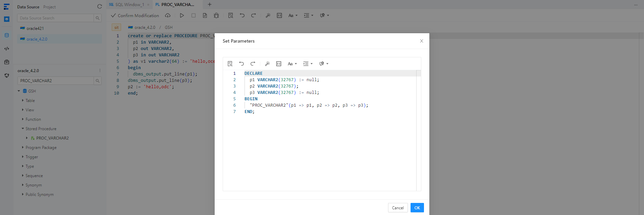Close the Set Parameters dialog with X
Screen dimensions: 644x215
(422, 41)
